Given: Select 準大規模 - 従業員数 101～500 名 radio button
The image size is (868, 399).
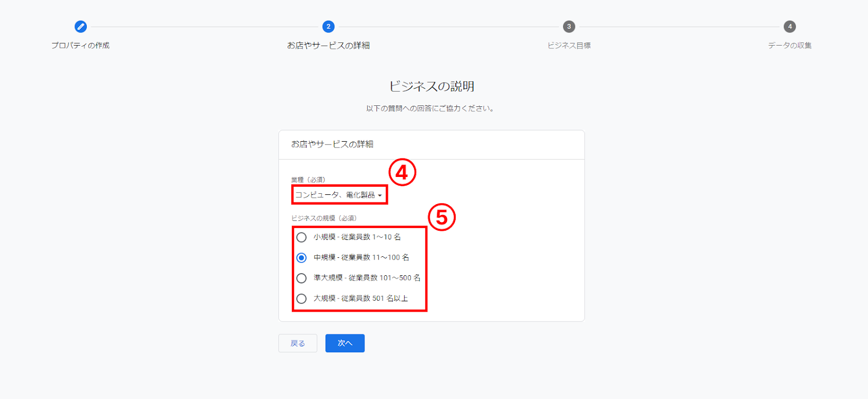Looking at the screenshot, I should pos(302,278).
